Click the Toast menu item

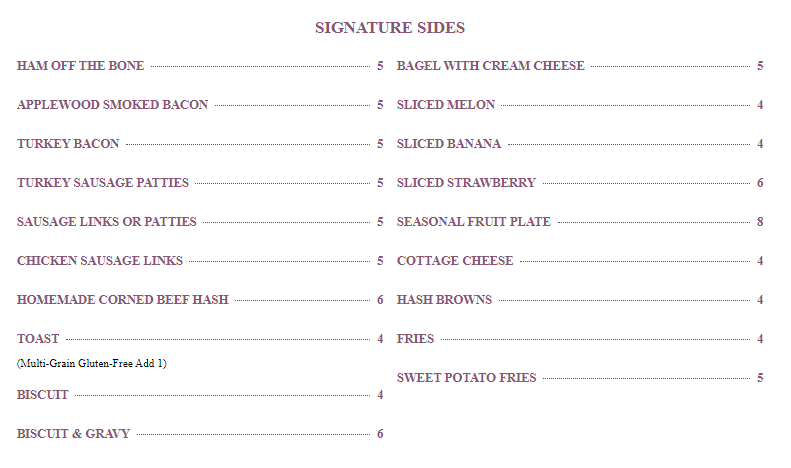coord(38,339)
